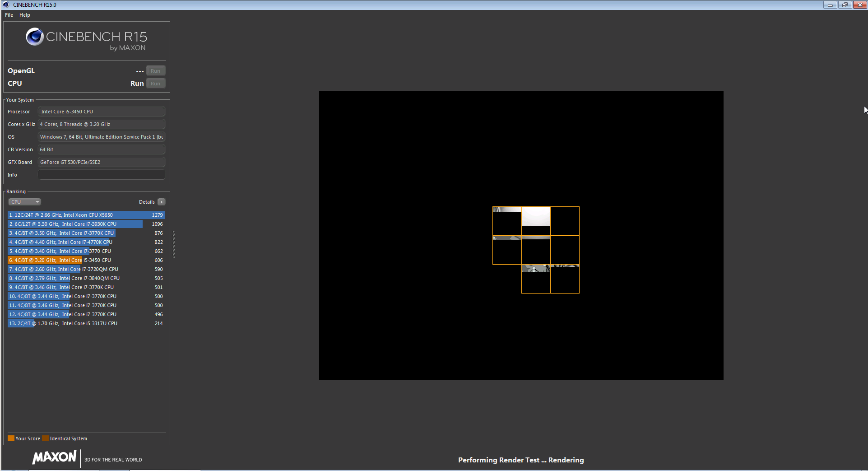Click the MAXON logo at bottom
Viewport: 868px width, 471px height.
pos(54,457)
